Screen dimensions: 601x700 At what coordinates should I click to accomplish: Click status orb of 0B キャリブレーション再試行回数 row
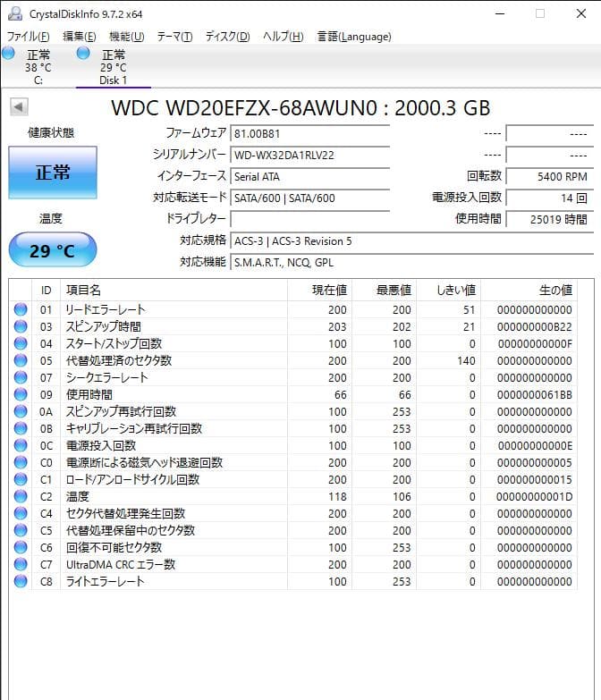click(21, 428)
